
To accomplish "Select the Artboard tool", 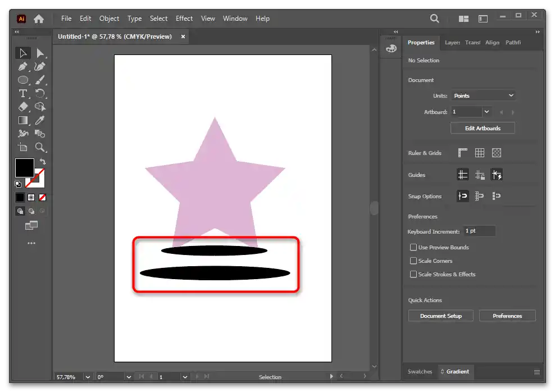I will click(23, 147).
